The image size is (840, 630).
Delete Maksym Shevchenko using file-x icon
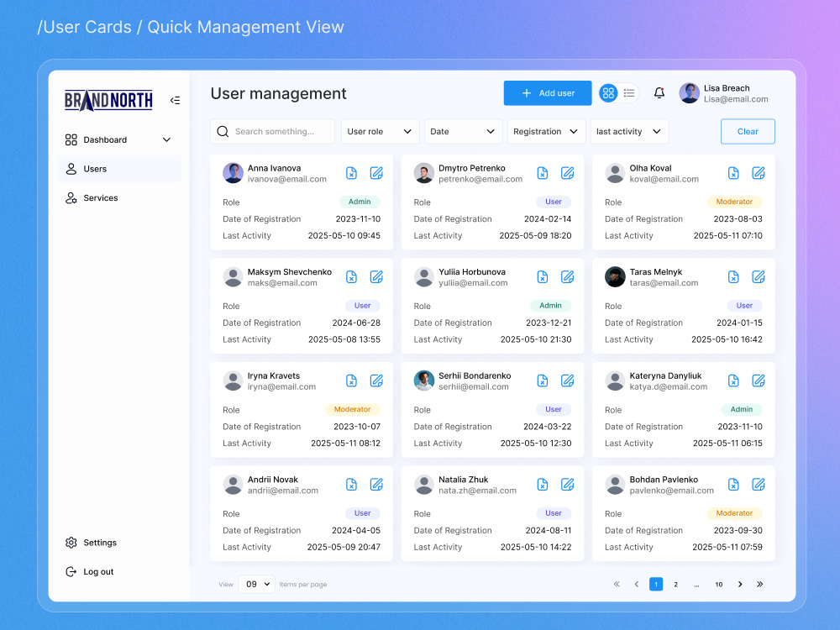pos(351,277)
